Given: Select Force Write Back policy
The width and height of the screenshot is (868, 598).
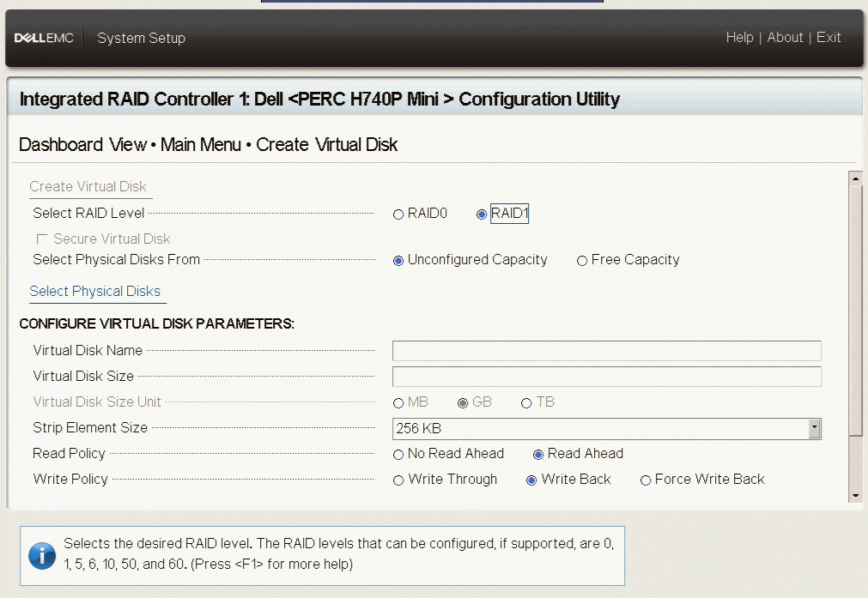Looking at the screenshot, I should point(646,480).
